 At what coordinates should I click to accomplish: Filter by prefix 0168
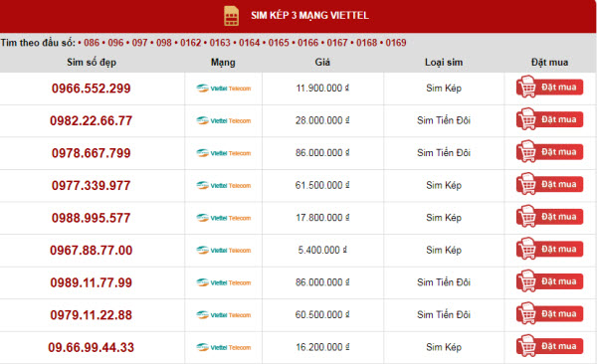click(x=366, y=43)
